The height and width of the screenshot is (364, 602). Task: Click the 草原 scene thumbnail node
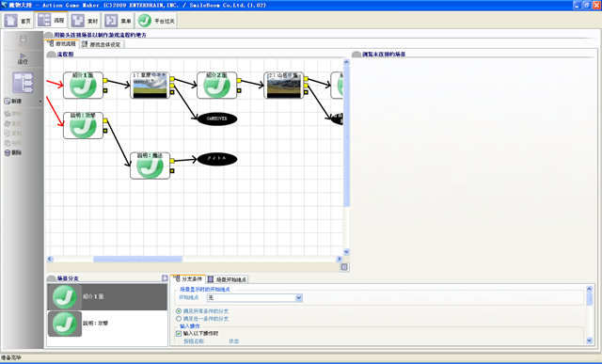point(150,86)
